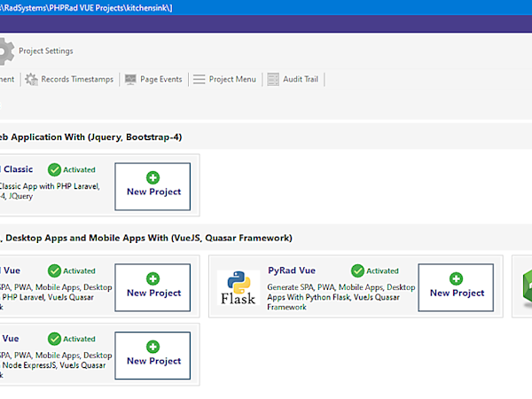Screen dimensions: 532x399
Task: Click green plus in Node ExpressJS New Project
Action: click(153, 347)
